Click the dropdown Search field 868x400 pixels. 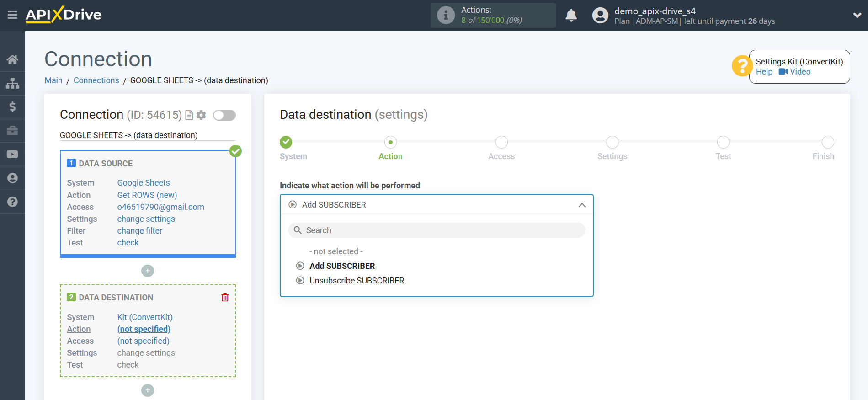coord(437,230)
